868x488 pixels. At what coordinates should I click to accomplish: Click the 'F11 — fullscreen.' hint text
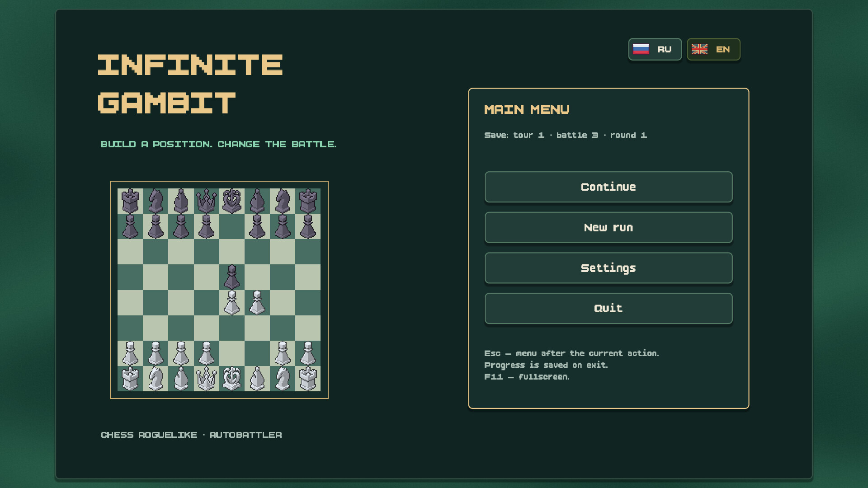coord(527,377)
